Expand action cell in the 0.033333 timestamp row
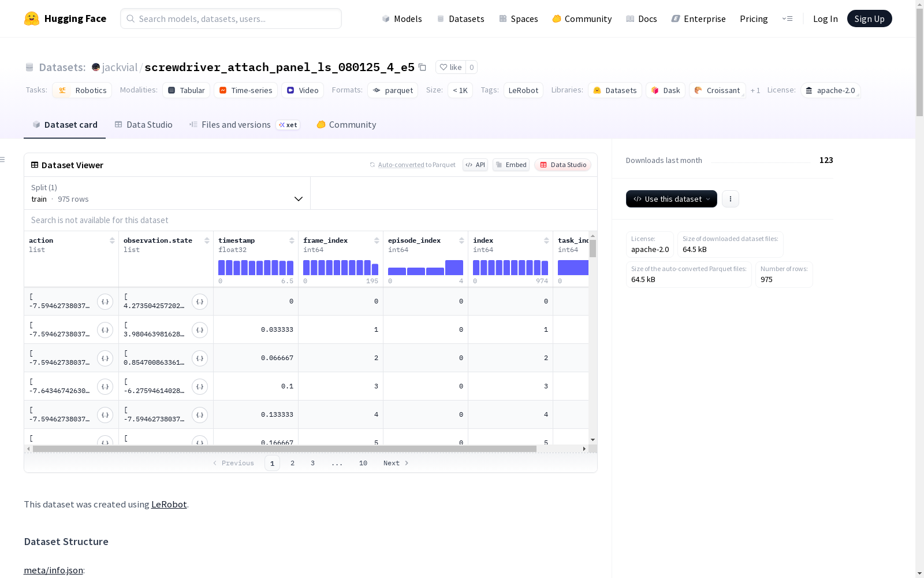 pyautogui.click(x=105, y=330)
